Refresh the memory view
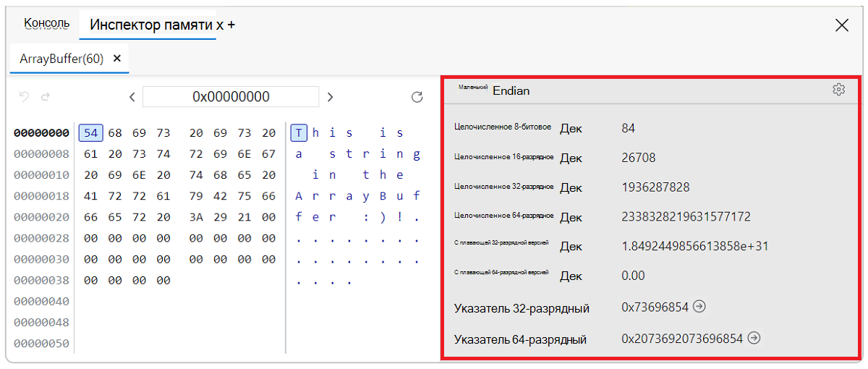868x369 pixels. pyautogui.click(x=417, y=97)
